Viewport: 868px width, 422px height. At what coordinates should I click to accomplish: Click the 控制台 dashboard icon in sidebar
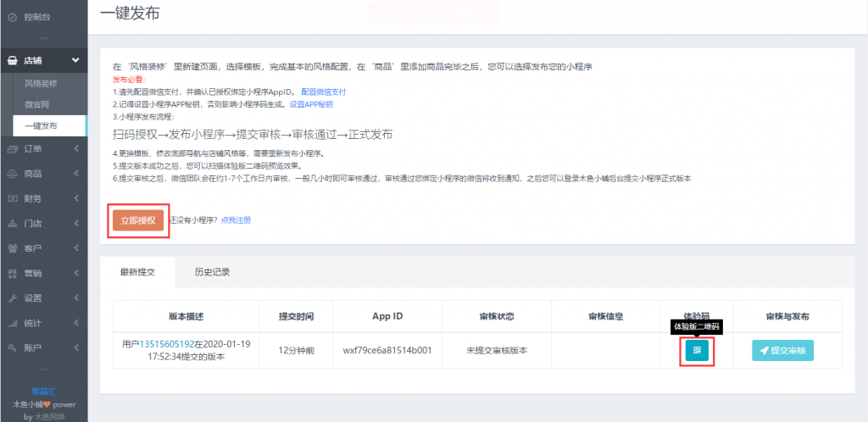[12, 16]
